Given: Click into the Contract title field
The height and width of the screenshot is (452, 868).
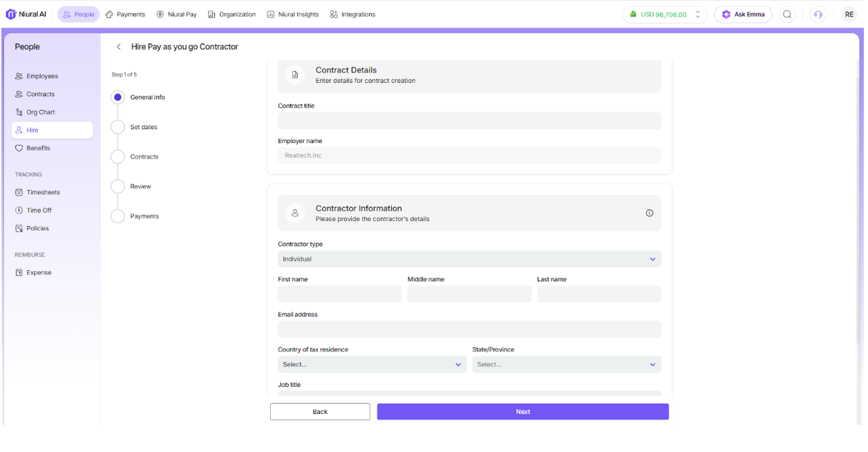Looking at the screenshot, I should pos(469,121).
